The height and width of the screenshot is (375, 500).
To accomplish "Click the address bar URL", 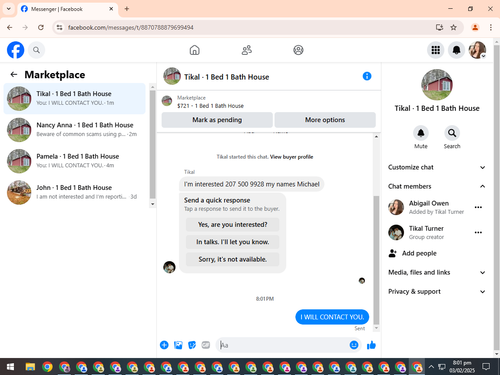I will point(130,27).
